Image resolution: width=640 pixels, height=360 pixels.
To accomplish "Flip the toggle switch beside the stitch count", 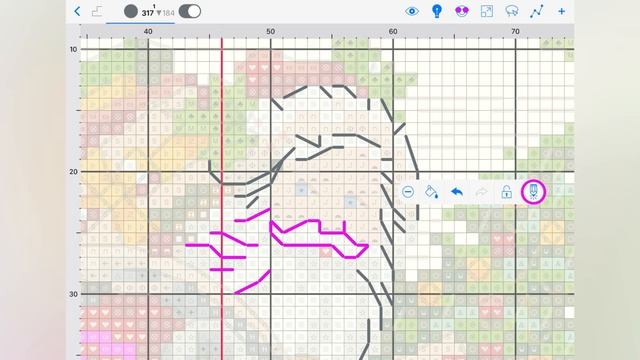I will [190, 11].
